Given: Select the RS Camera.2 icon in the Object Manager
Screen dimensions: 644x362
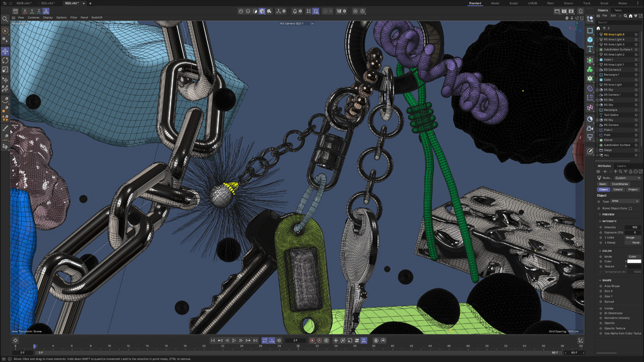Looking at the screenshot, I should 601,68.
